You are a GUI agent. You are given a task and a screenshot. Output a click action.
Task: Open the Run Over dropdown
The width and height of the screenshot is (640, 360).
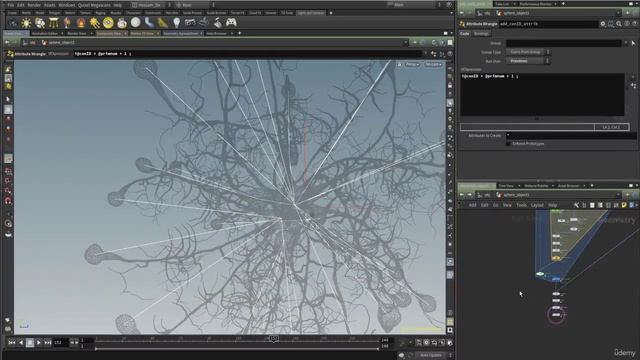[528, 61]
